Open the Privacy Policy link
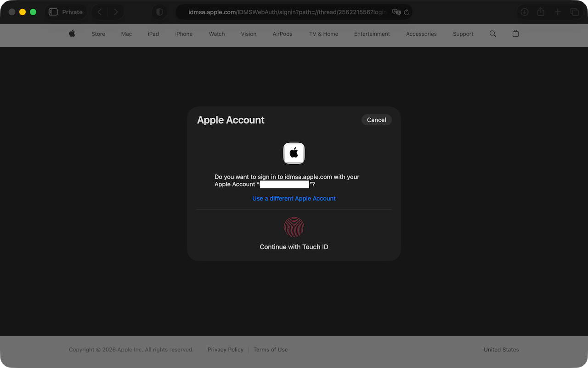 pos(225,349)
